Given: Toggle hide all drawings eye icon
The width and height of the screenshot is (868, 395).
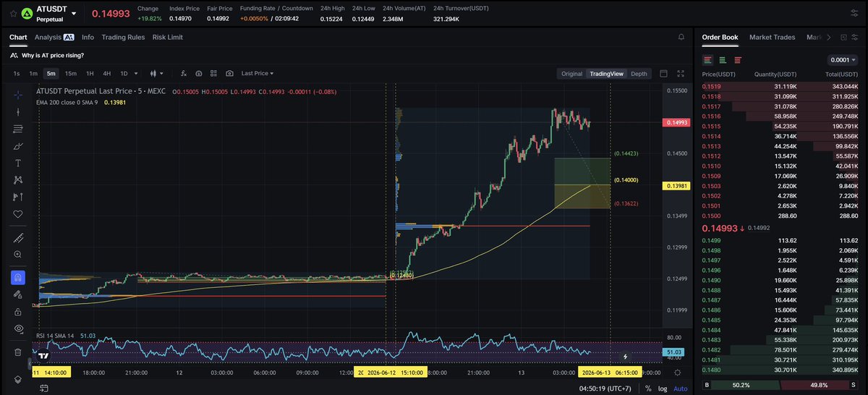Looking at the screenshot, I should [18, 328].
